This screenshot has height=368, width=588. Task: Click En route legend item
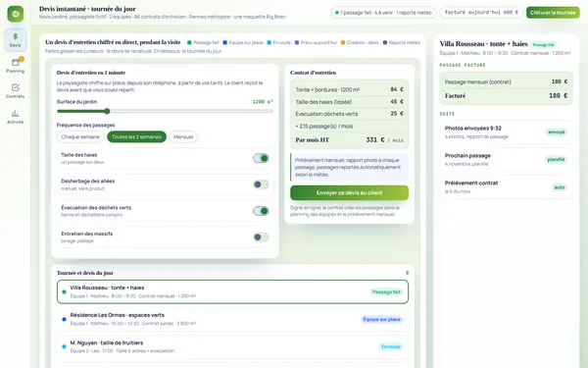(278, 42)
